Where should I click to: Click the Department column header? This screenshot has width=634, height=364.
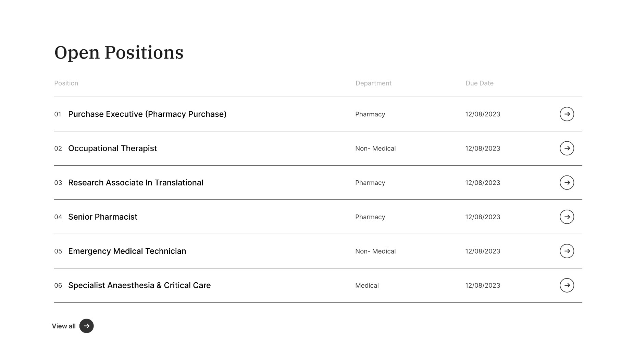(x=373, y=83)
